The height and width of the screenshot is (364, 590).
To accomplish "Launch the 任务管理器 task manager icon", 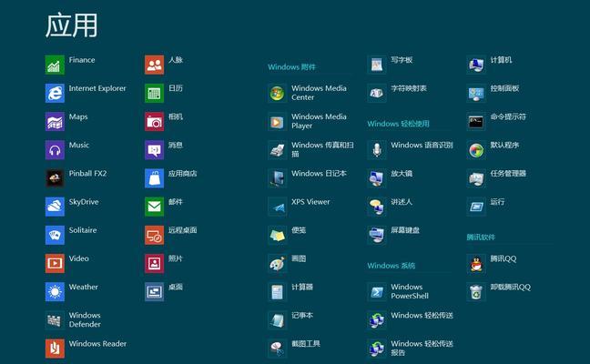I will coord(476,178).
